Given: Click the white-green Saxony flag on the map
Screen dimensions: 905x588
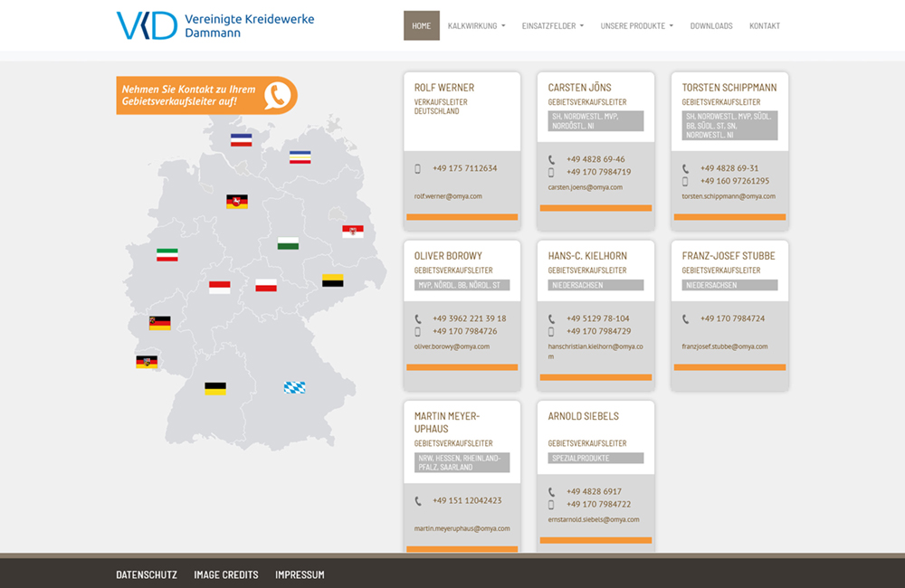Looking at the screenshot, I should [x=288, y=242].
